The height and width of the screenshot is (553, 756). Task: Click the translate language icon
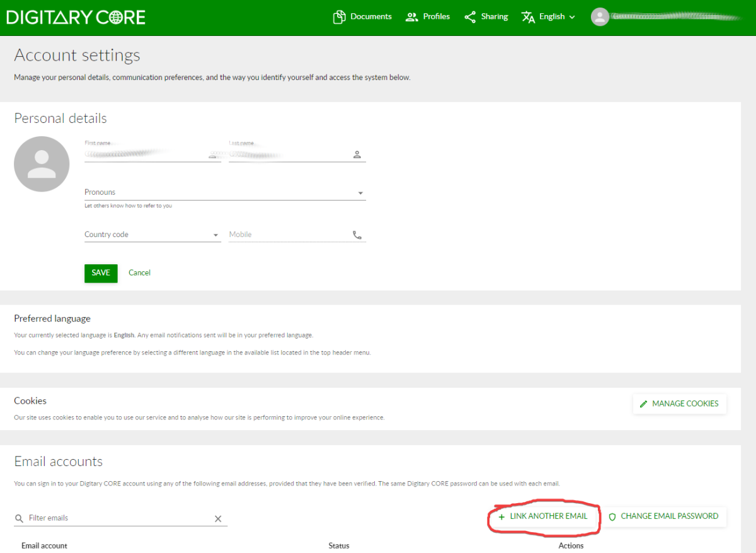point(528,17)
